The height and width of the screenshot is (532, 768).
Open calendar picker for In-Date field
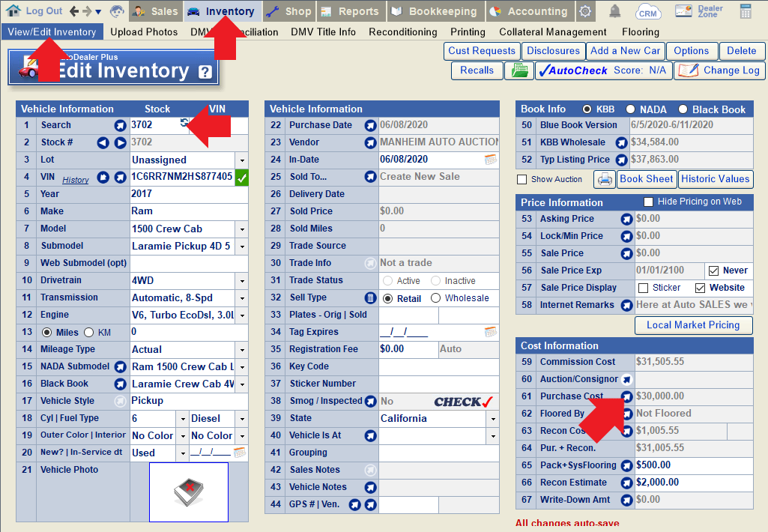pos(491,160)
